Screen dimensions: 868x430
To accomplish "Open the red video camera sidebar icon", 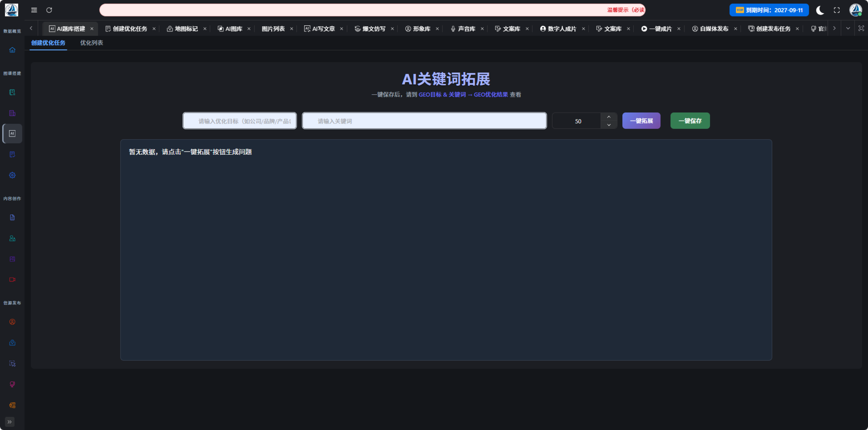I will click(x=12, y=280).
